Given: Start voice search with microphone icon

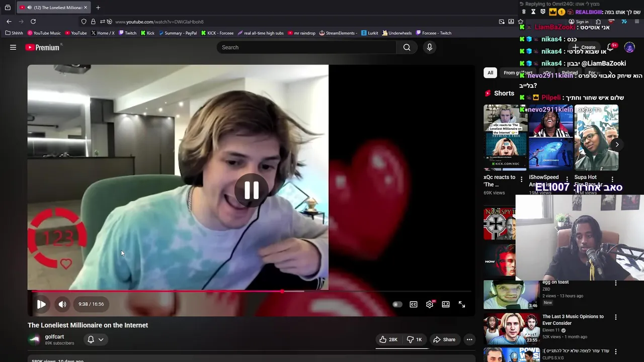Looking at the screenshot, I should pyautogui.click(x=429, y=47).
